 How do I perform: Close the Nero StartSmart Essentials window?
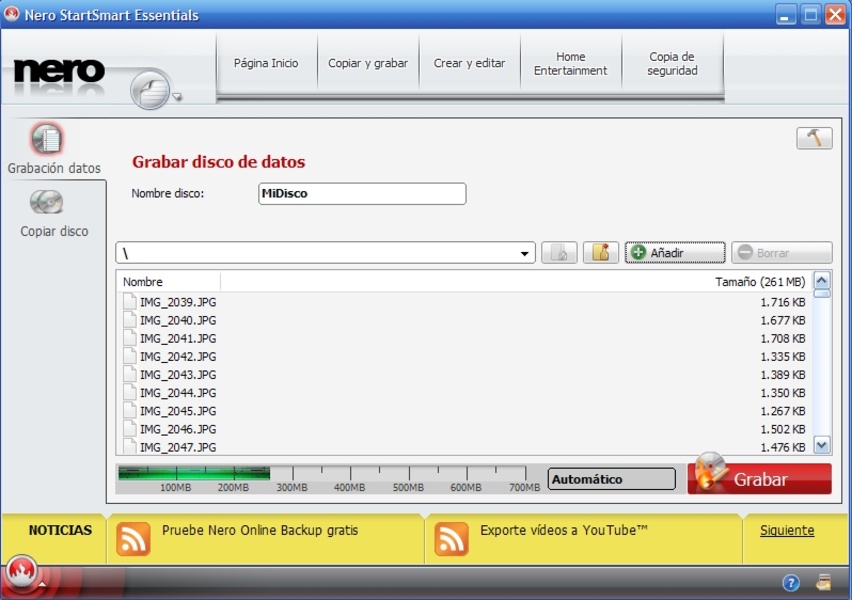(835, 15)
